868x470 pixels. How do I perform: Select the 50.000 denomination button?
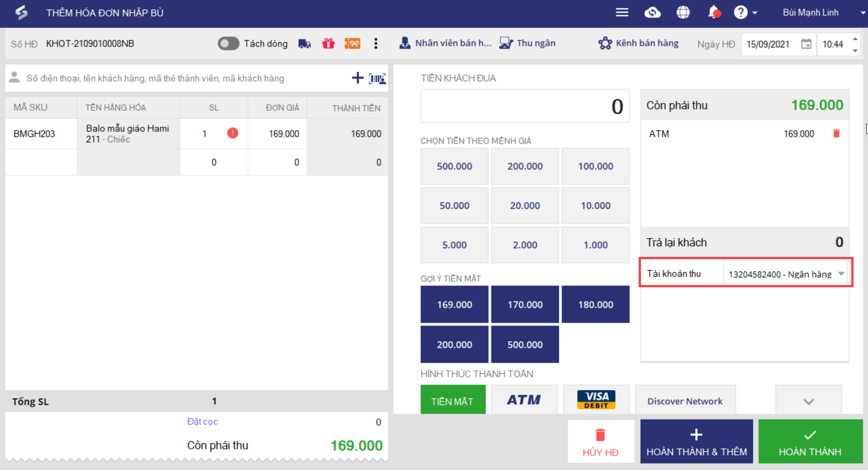coord(455,205)
